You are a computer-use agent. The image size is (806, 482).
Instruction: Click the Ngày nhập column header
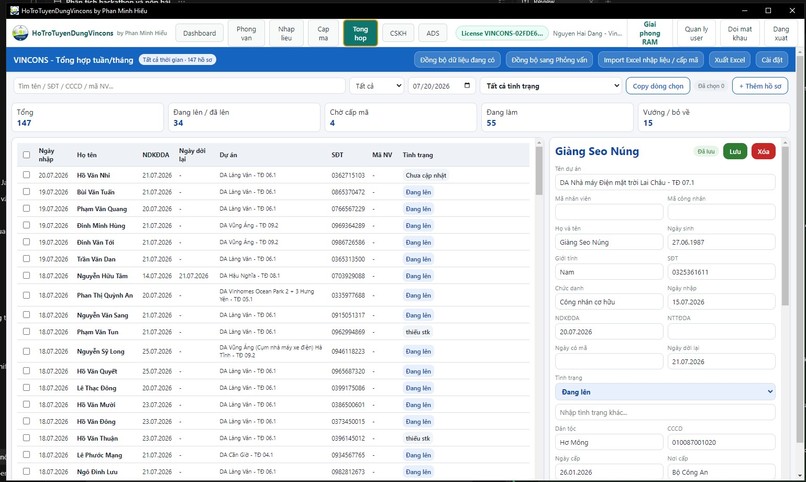pos(46,155)
